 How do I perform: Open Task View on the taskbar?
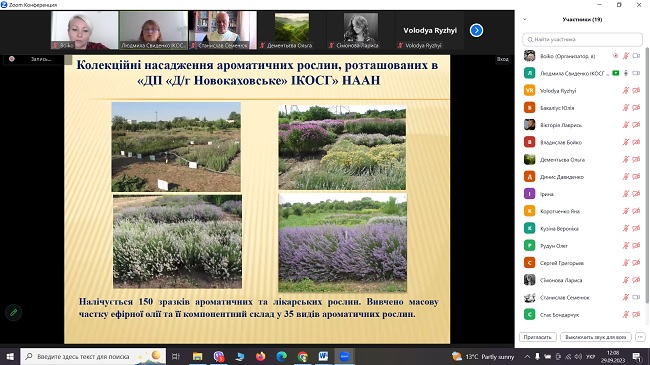(176, 356)
